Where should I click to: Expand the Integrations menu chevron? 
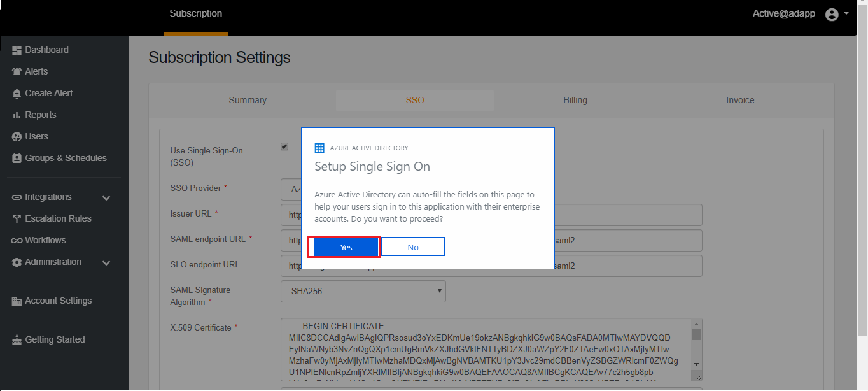pyautogui.click(x=106, y=198)
